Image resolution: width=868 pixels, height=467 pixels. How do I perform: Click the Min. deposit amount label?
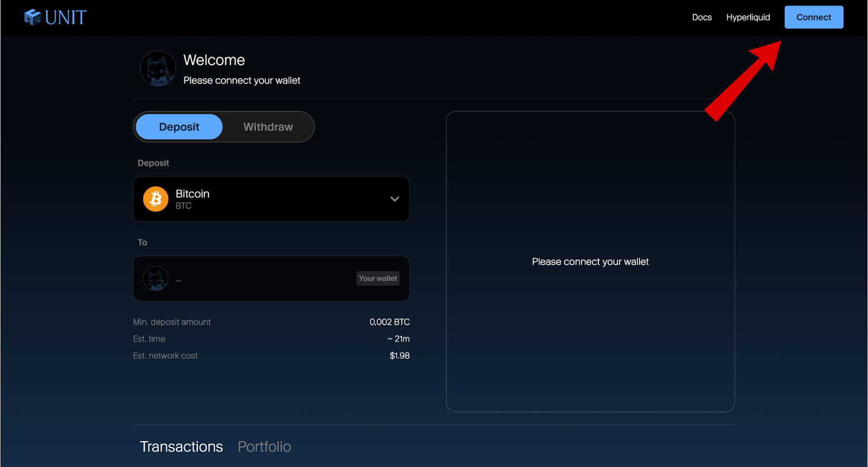[172, 322]
